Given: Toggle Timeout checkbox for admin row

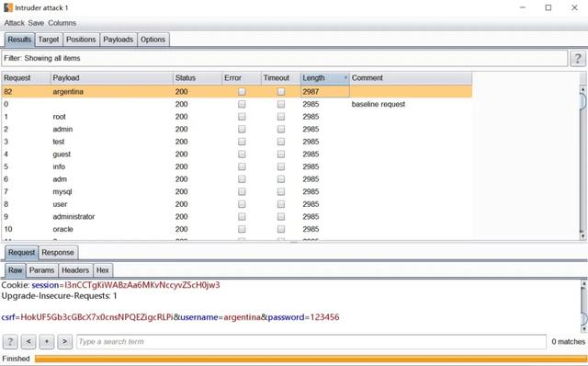Looking at the screenshot, I should click(281, 129).
